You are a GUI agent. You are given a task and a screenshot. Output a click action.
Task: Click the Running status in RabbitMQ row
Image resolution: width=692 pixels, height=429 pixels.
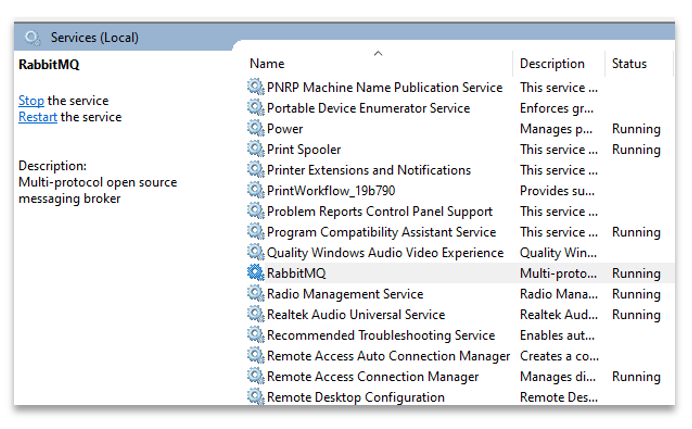[x=636, y=273]
